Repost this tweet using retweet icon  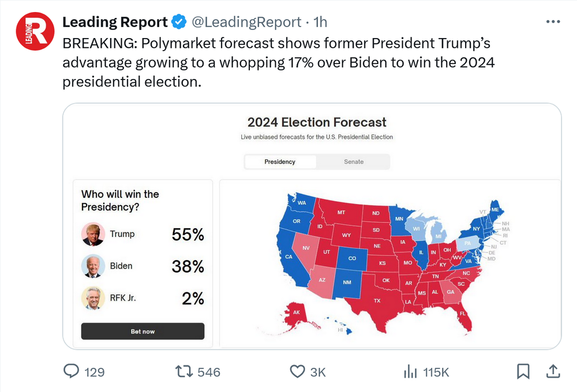click(x=183, y=372)
